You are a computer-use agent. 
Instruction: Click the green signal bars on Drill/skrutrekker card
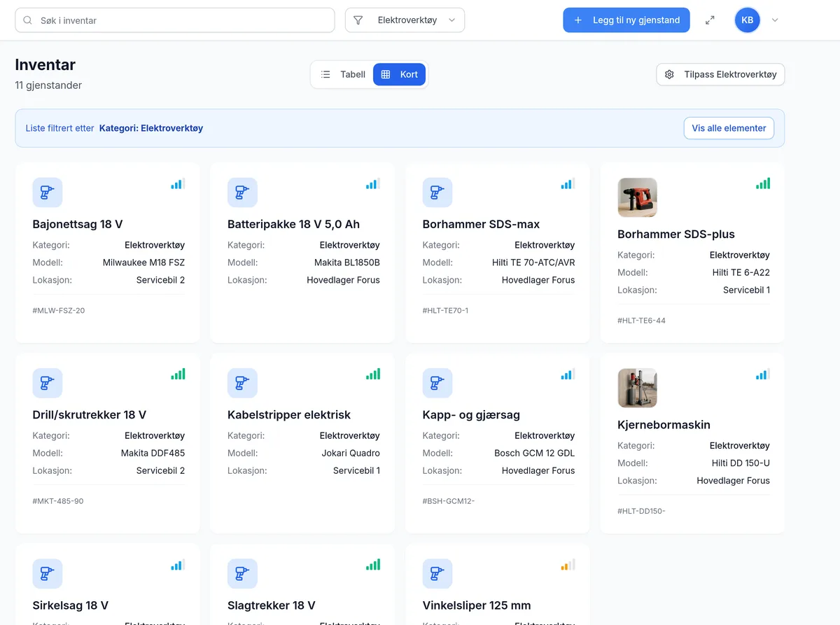tap(178, 374)
